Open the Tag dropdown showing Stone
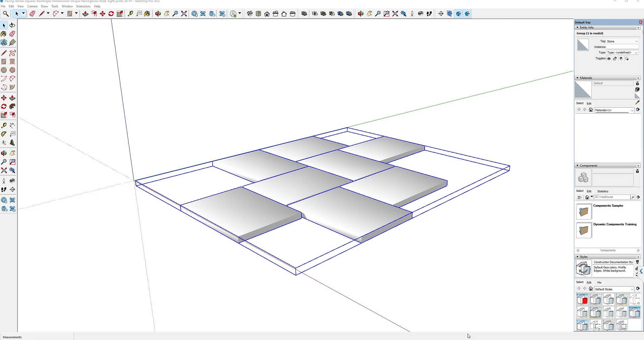This screenshot has height=340, width=644. [x=622, y=41]
